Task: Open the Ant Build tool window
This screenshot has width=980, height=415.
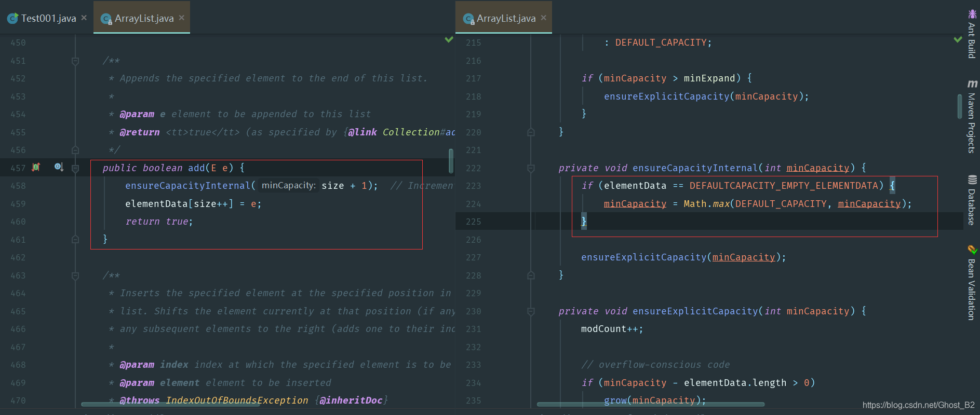Action: coord(972,34)
